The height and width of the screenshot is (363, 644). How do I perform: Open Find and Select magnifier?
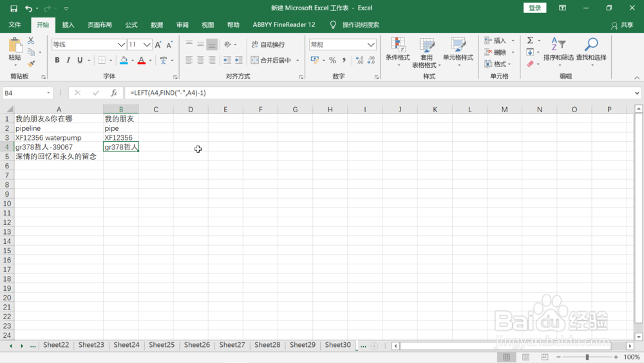(591, 52)
